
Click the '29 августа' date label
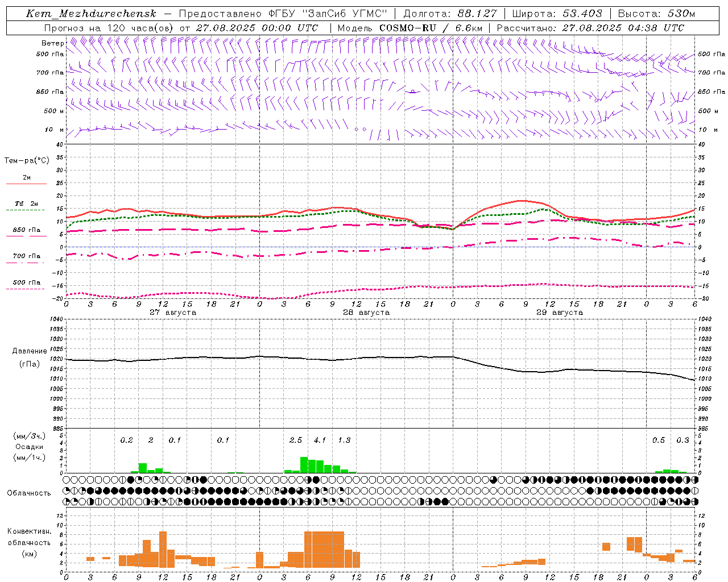point(560,313)
